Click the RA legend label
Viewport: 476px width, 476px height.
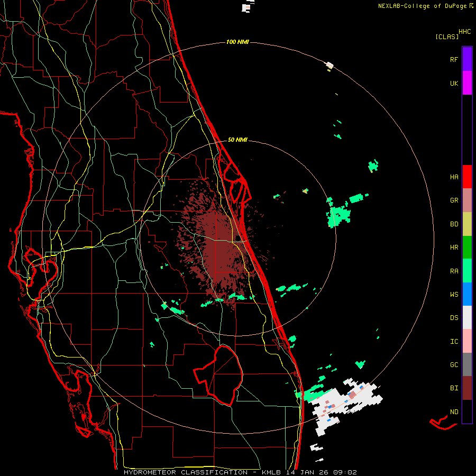coord(454,271)
